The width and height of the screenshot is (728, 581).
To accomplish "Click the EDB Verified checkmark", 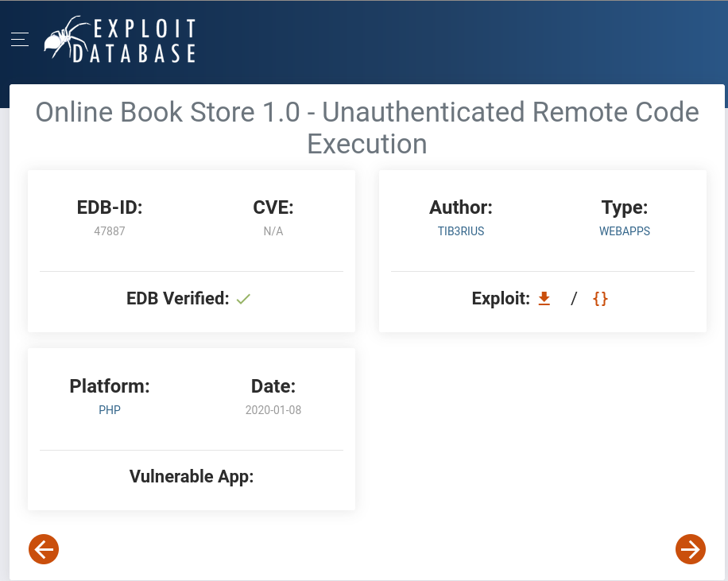I will [243, 300].
